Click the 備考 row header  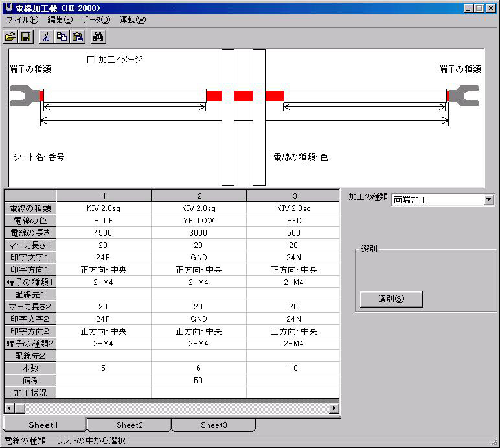30,381
